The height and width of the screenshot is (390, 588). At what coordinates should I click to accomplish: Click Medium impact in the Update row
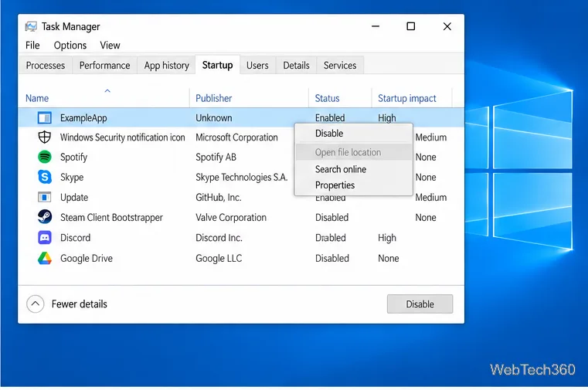(x=431, y=198)
